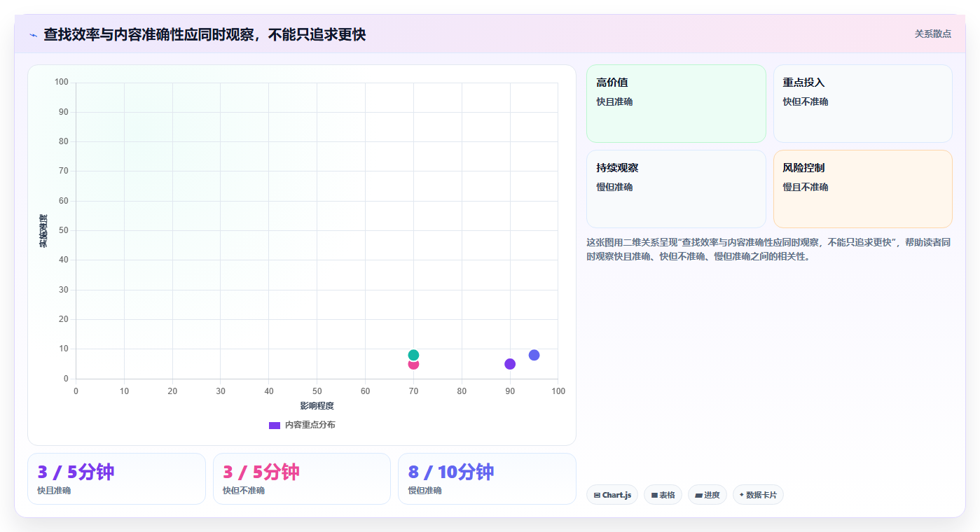Click the 内容重点分布 legend text

click(310, 425)
